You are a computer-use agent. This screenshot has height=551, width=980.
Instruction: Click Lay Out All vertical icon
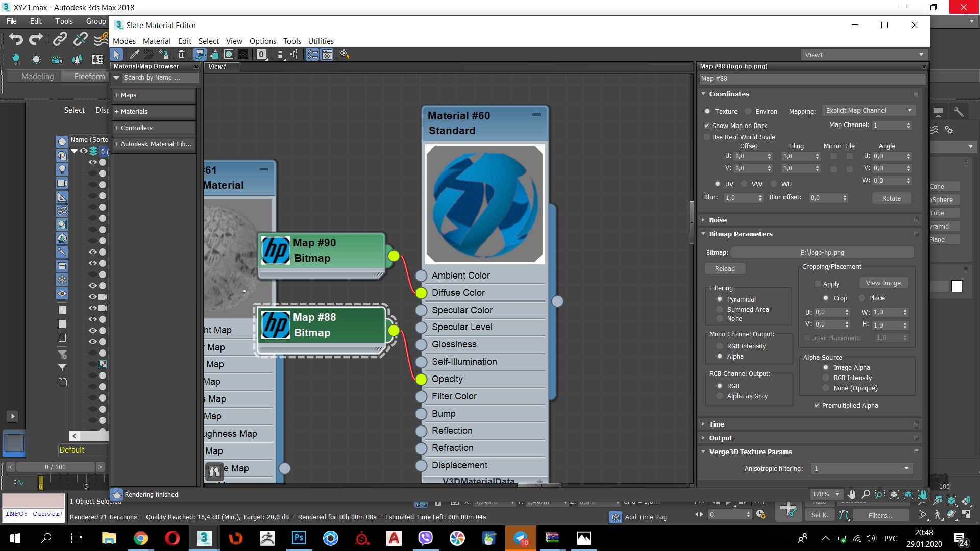tap(280, 54)
